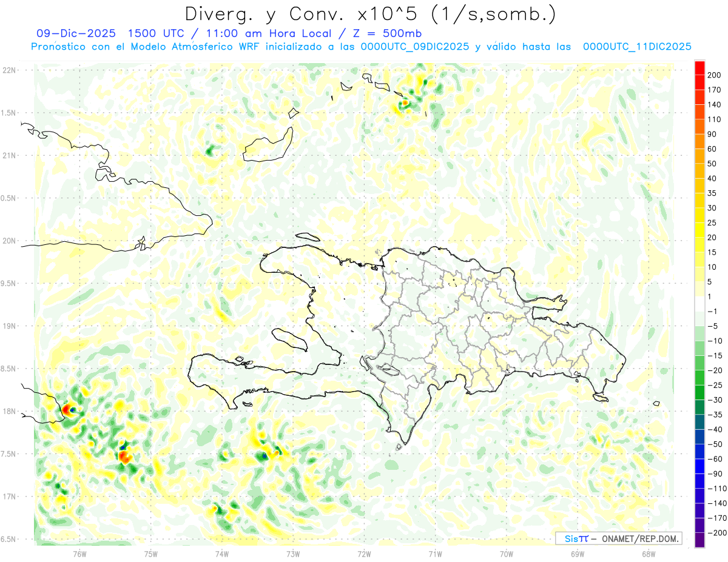Click the '74W' longitude label
This screenshot has height=562, width=728.
[x=222, y=554]
